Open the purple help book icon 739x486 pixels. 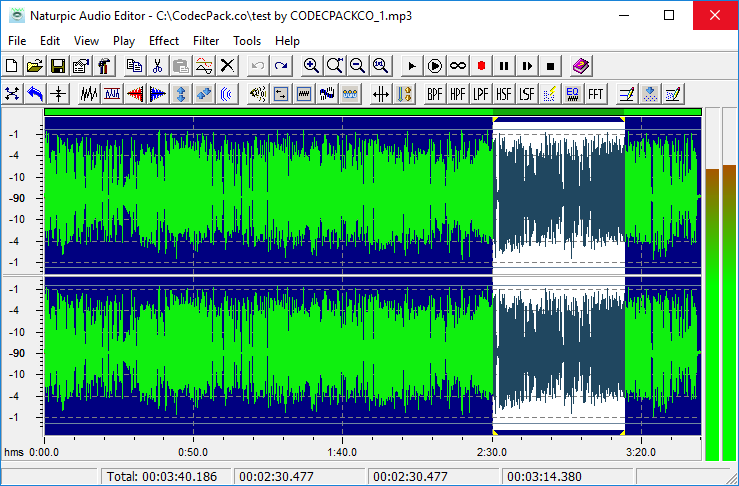click(581, 66)
